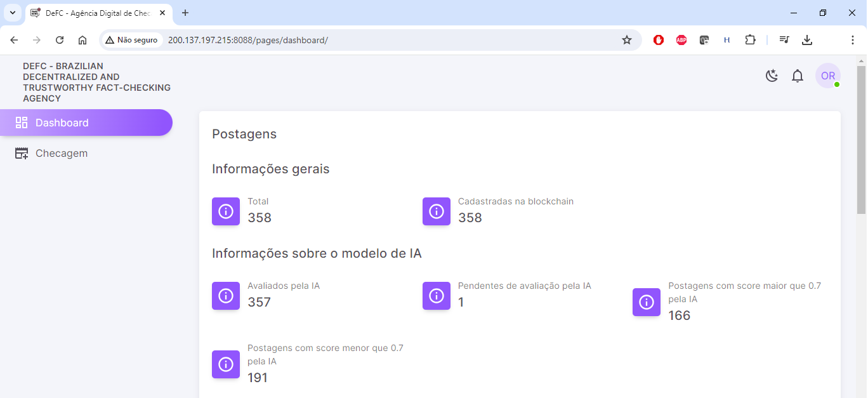Viewport: 868px width, 398px height.
Task: Click the info icon beside Cadastradas na blockchain
Action: coord(437,211)
